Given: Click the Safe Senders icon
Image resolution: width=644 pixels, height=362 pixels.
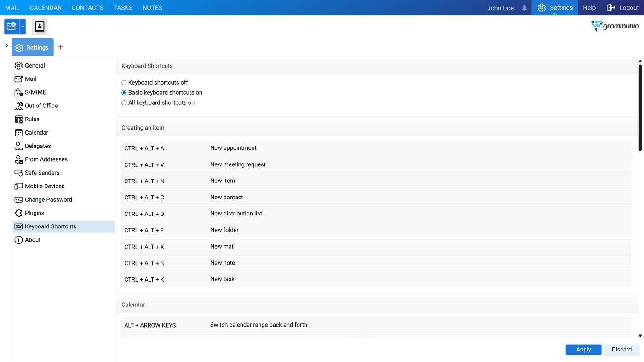Looking at the screenshot, I should pos(19,173).
